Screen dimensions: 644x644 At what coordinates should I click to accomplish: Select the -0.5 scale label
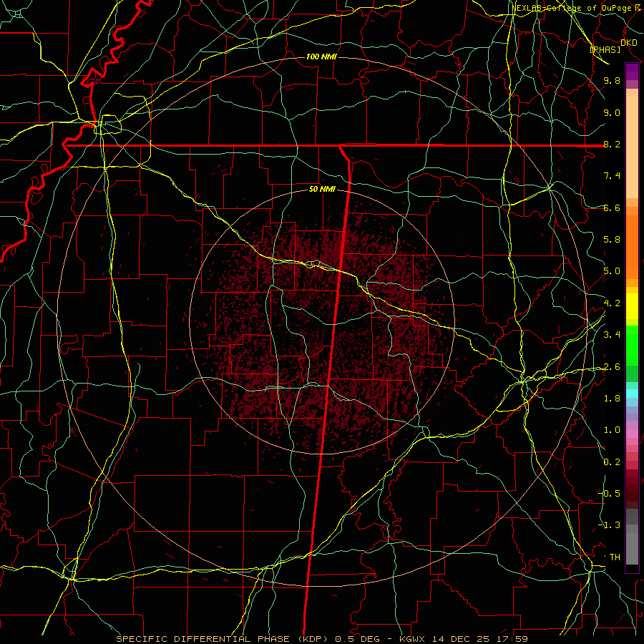point(610,494)
